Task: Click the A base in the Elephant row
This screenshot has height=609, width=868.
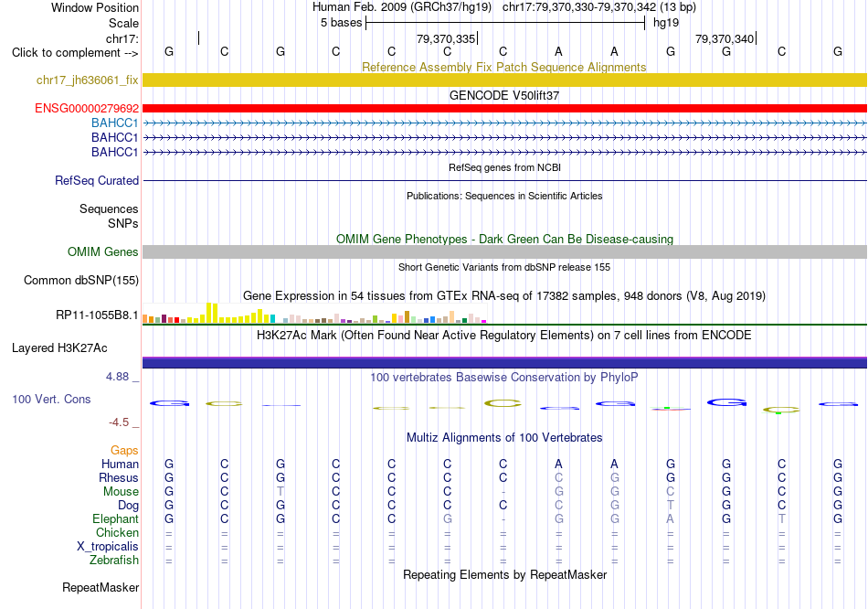Action: [671, 518]
